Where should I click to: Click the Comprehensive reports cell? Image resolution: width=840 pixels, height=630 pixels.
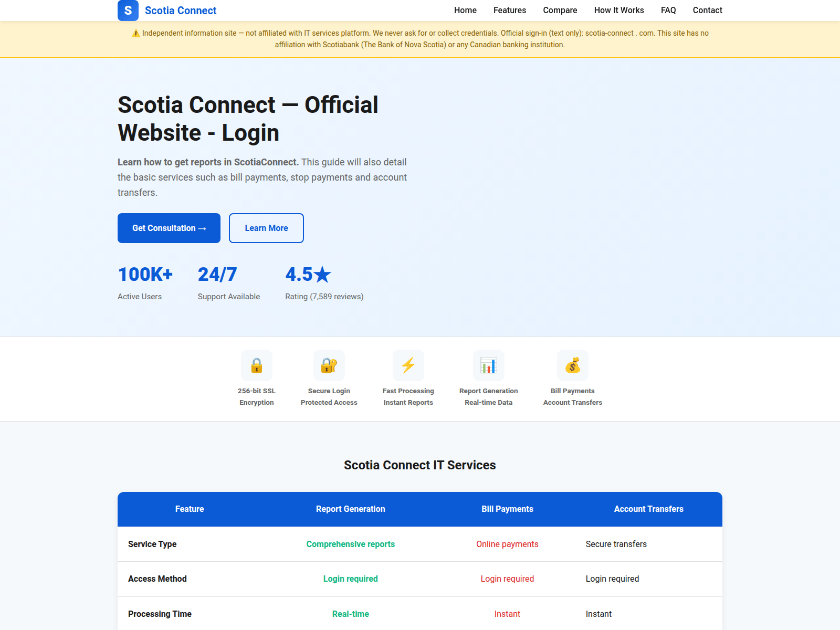(x=351, y=544)
